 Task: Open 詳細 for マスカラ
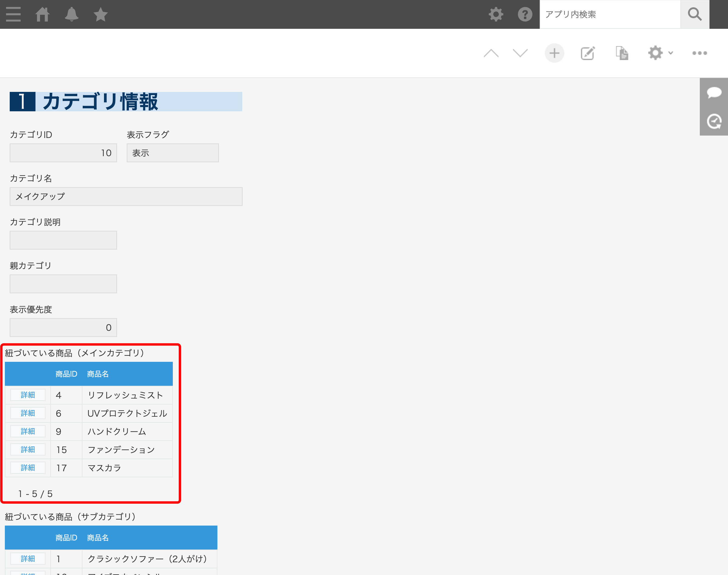click(28, 467)
